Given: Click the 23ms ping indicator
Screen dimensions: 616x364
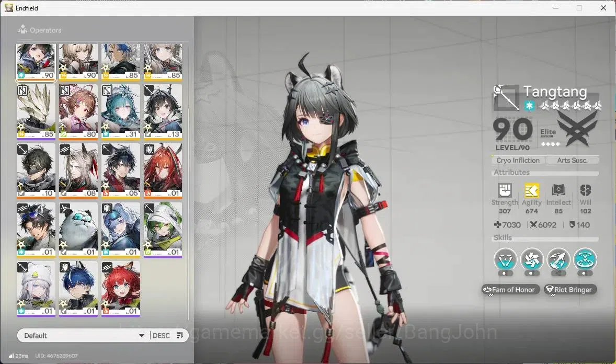Looking at the screenshot, I should click(x=18, y=356).
